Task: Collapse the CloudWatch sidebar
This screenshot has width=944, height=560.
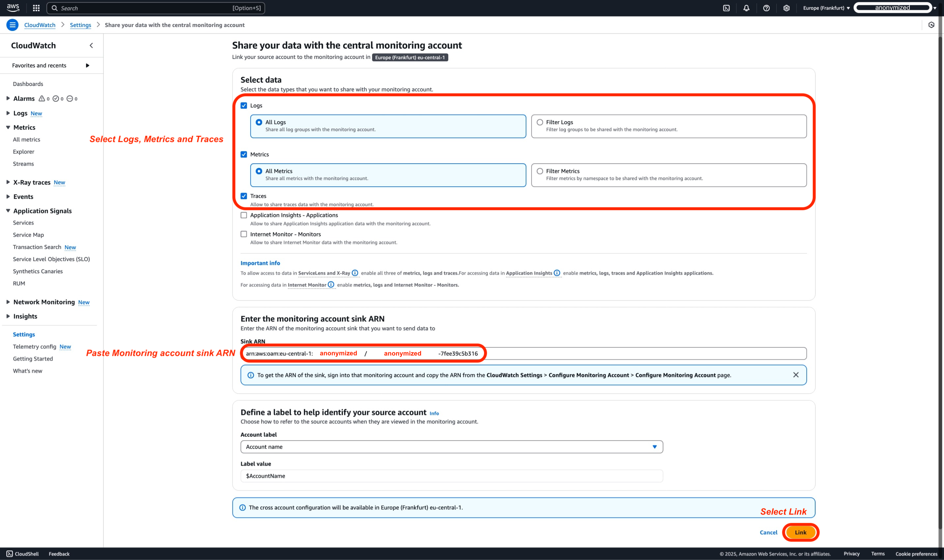Action: point(91,45)
